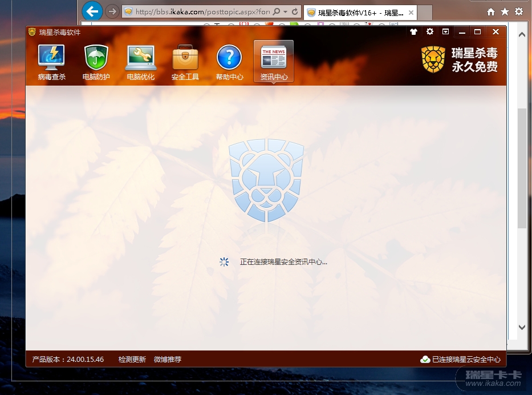The width and height of the screenshot is (532, 395).
Task: Refresh the browser page
Action: click(x=295, y=11)
